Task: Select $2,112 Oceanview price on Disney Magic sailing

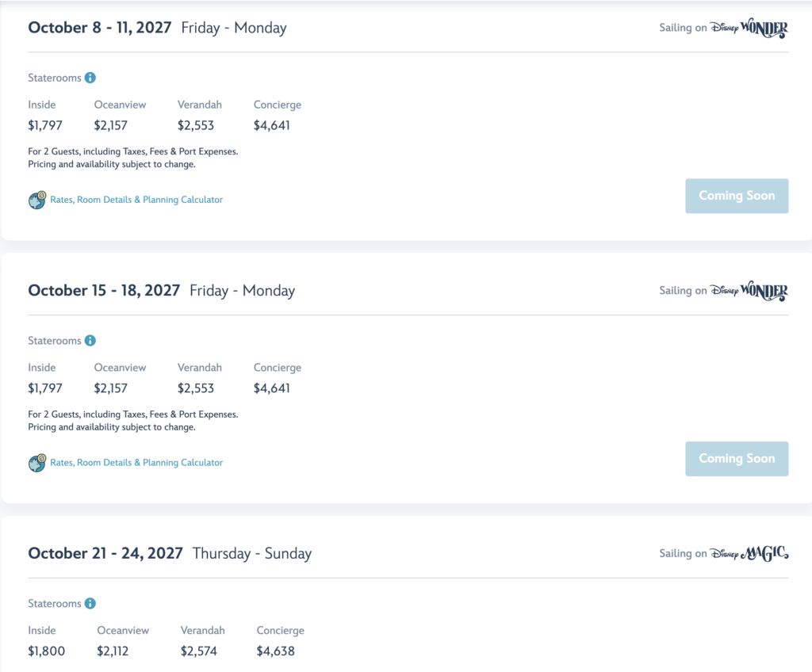Action: tap(113, 651)
